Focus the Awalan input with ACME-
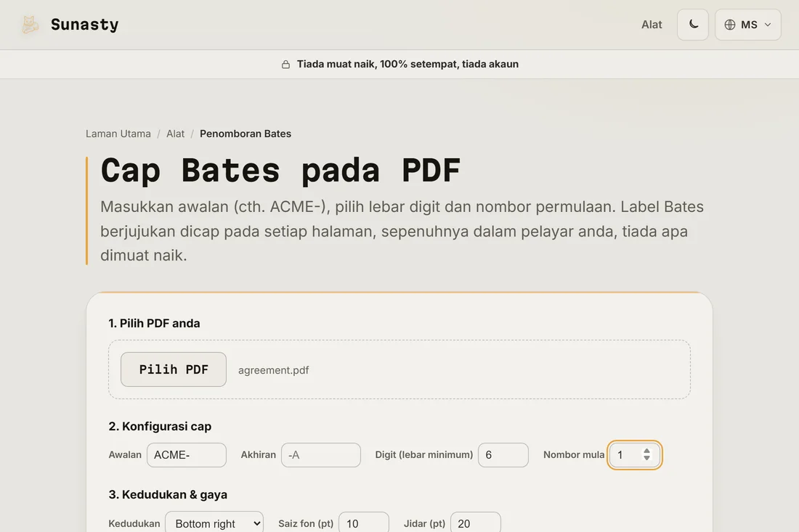The height and width of the screenshot is (532, 799). point(187,454)
